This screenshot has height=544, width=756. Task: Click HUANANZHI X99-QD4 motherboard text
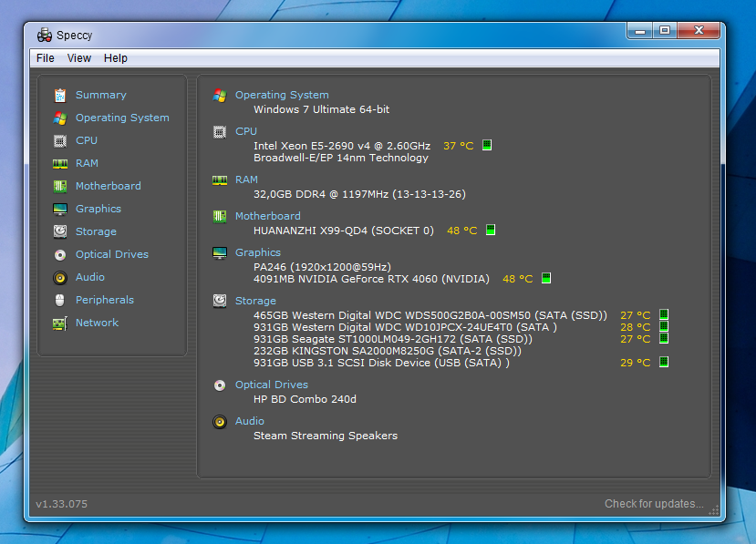pyautogui.click(x=344, y=231)
